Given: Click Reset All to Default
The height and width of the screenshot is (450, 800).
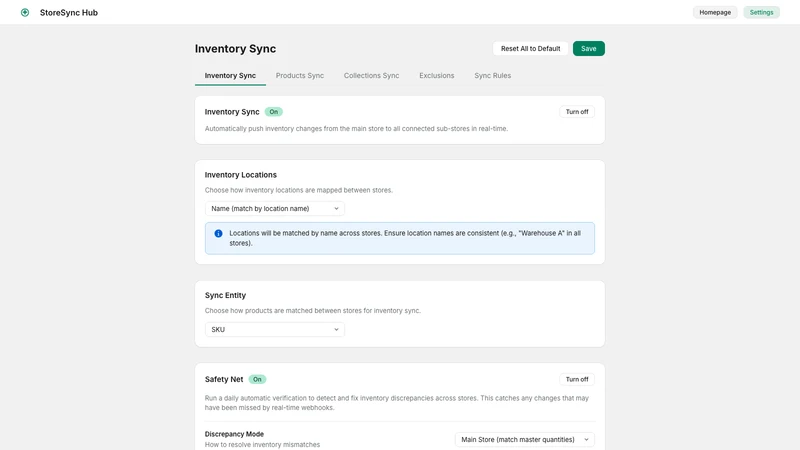Looking at the screenshot, I should tap(530, 48).
